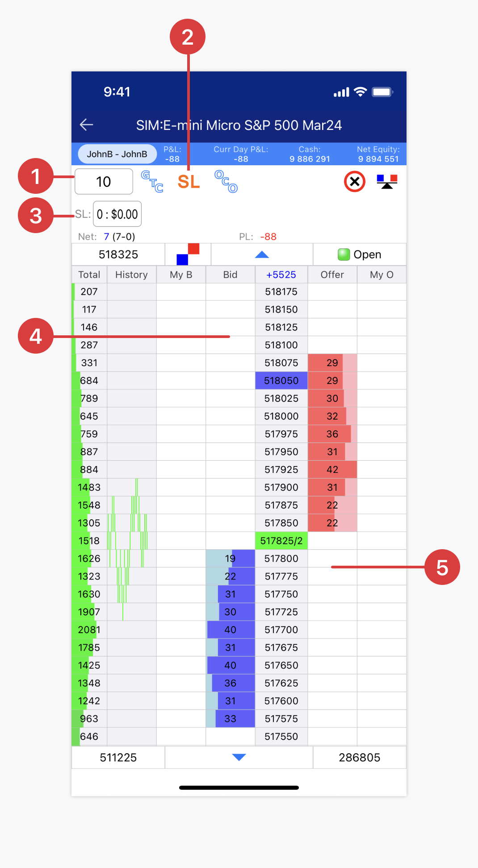Image resolution: width=478 pixels, height=868 pixels.
Task: Select the Total column header
Action: [x=89, y=275]
